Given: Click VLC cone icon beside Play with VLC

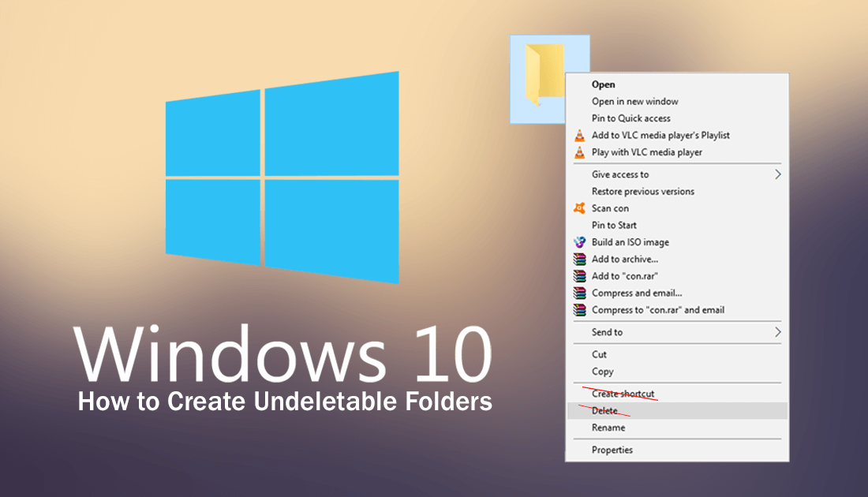Looking at the screenshot, I should [x=580, y=152].
